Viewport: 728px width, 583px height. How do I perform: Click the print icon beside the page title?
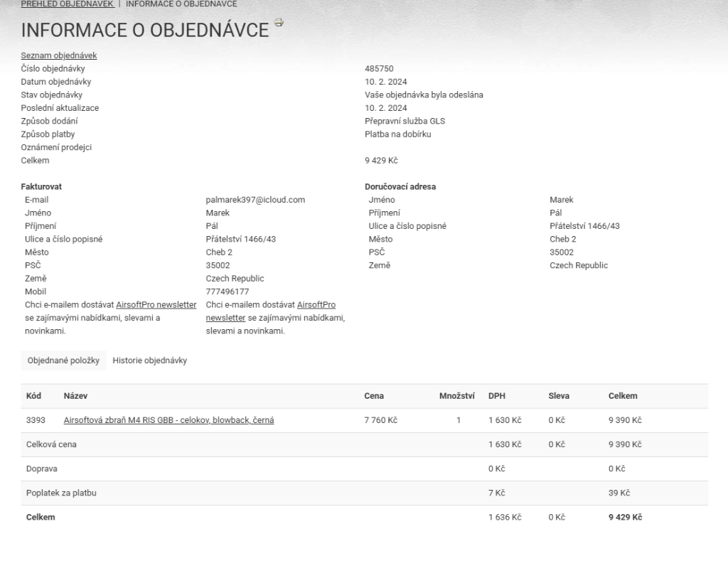click(x=279, y=23)
